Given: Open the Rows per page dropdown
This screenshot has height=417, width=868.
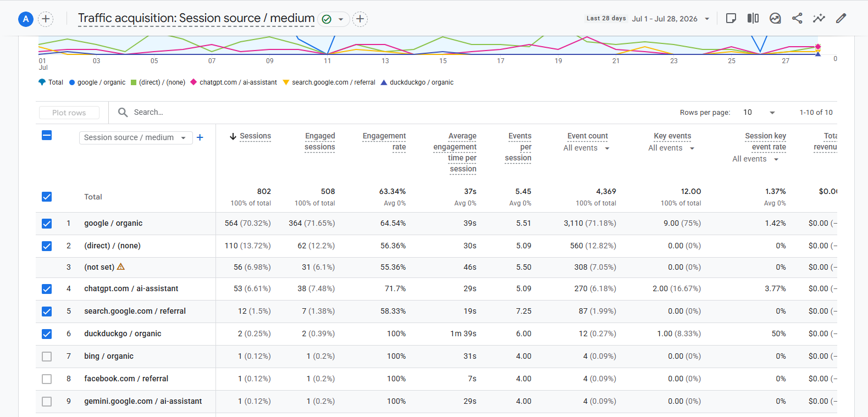Looking at the screenshot, I should point(759,112).
